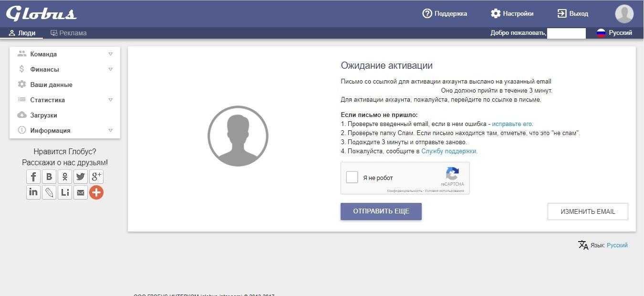Check the Я не робот checkbox
The image size is (644, 296).
pos(352,177)
